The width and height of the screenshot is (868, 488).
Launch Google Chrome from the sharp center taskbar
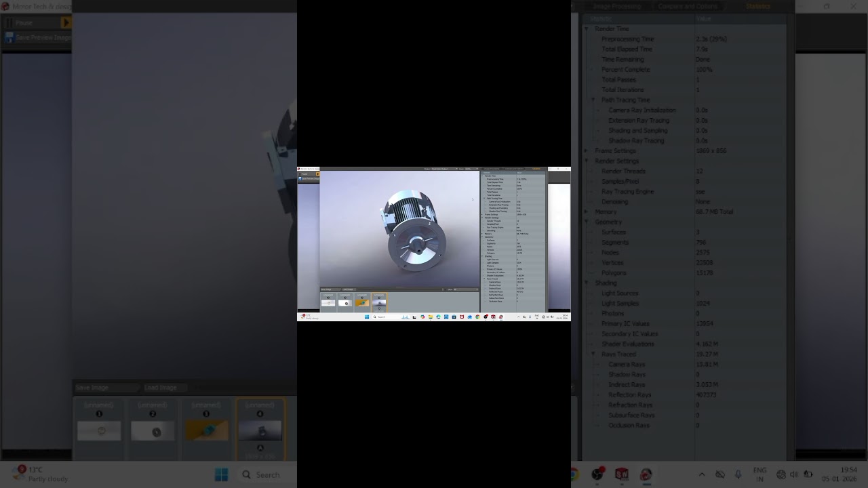point(477,317)
